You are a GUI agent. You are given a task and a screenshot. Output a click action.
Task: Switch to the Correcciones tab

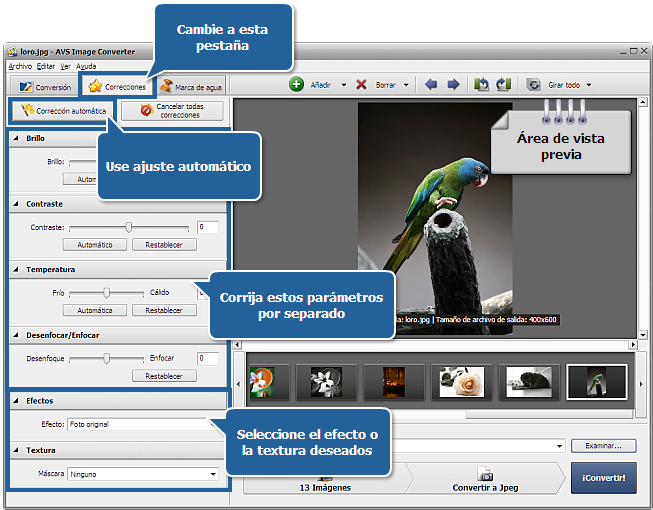click(117, 86)
